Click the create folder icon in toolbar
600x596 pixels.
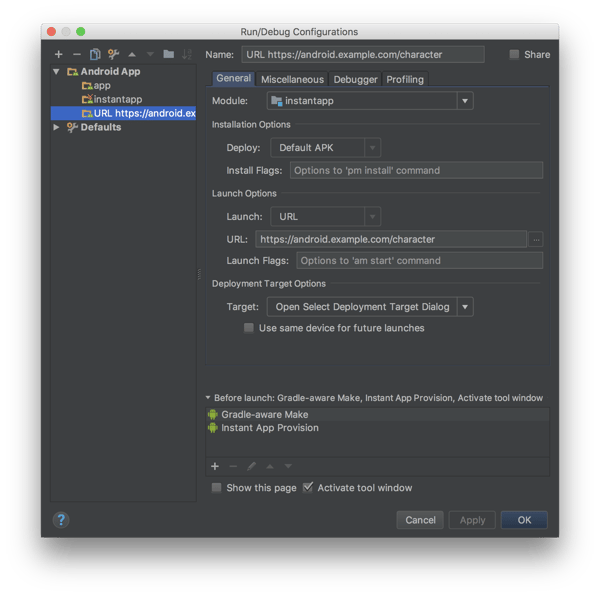pos(168,54)
